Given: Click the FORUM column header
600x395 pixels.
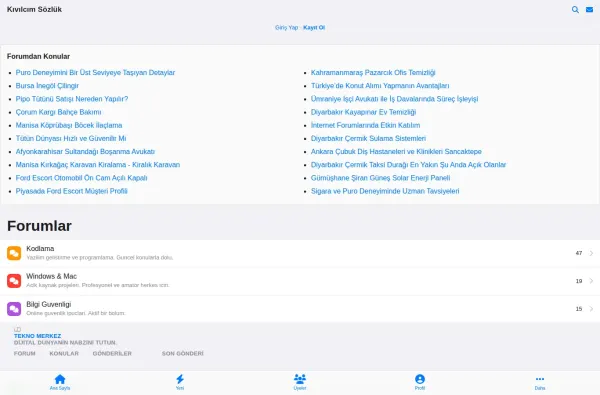Looking at the screenshot, I should tap(24, 354).
